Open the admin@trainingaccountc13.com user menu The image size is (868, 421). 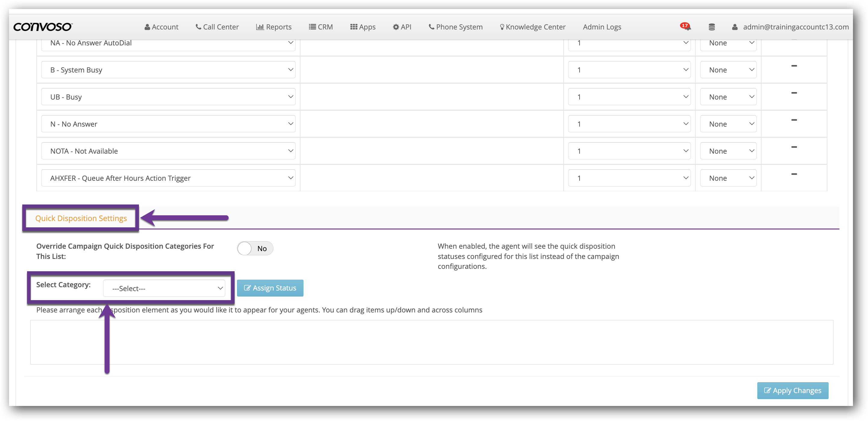790,27
